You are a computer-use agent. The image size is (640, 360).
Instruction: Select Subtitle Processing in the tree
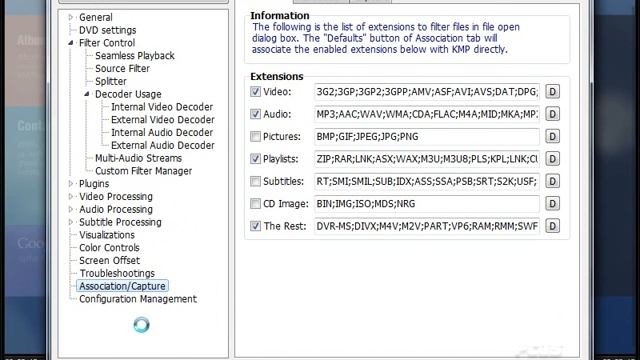(120, 222)
